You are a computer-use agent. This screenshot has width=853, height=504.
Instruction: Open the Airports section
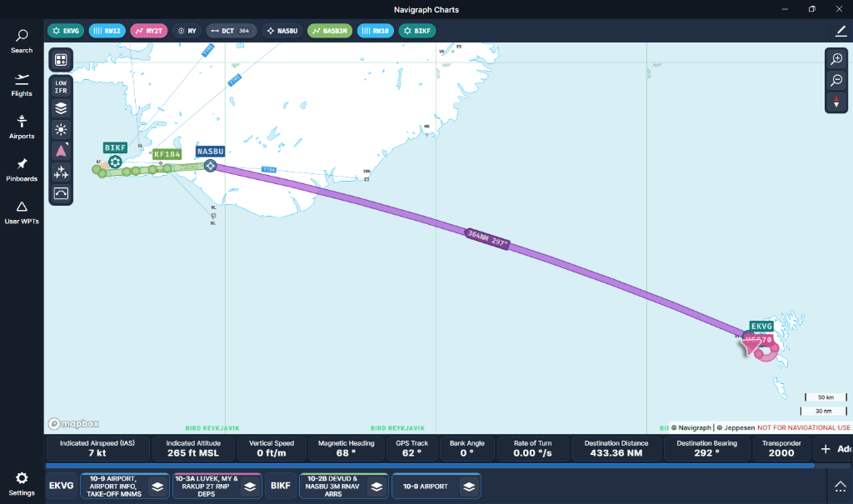(x=22, y=127)
